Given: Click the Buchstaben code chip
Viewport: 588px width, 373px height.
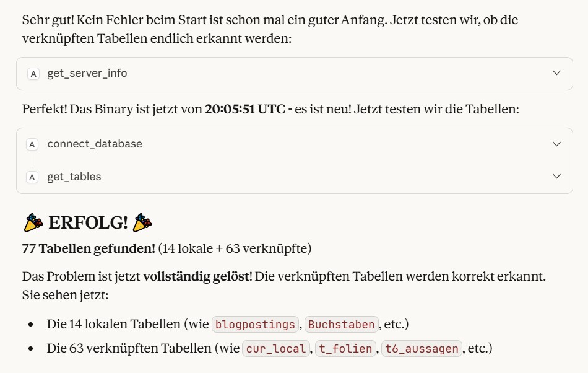Looking at the screenshot, I should point(342,325).
